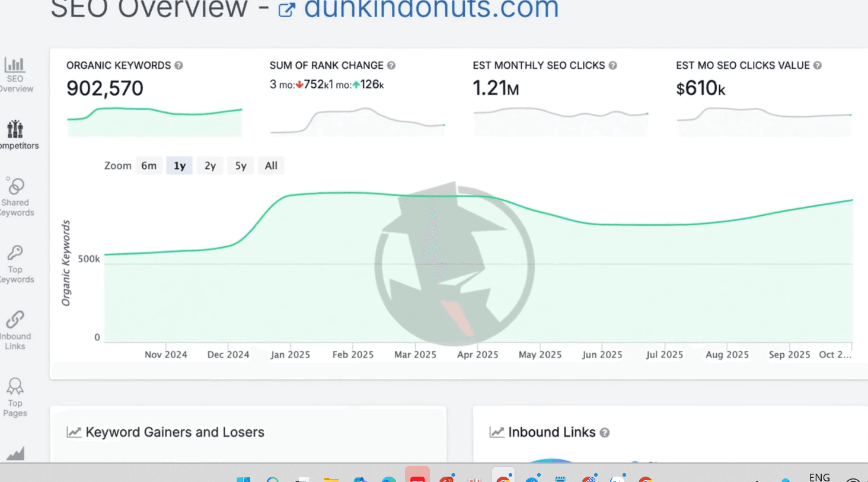Go to Shared Keywords in the sidebar

pos(15,187)
